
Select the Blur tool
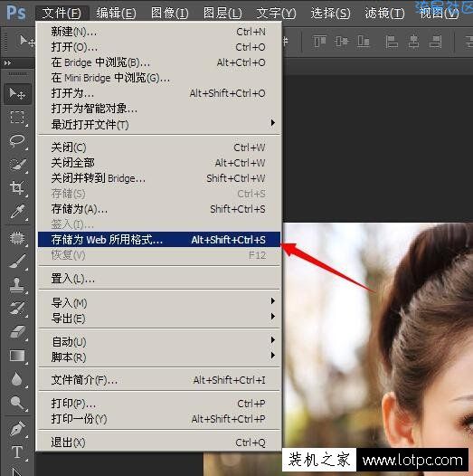tap(17, 379)
